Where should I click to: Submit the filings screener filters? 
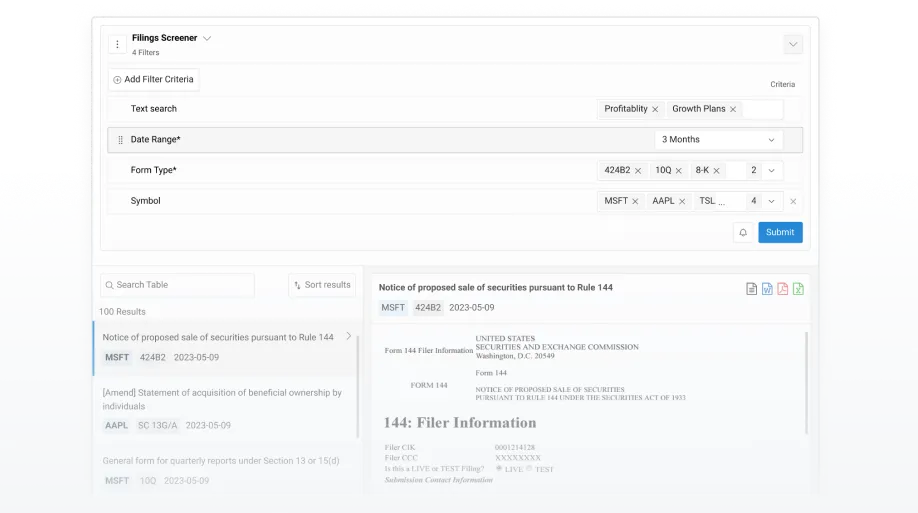(x=780, y=232)
